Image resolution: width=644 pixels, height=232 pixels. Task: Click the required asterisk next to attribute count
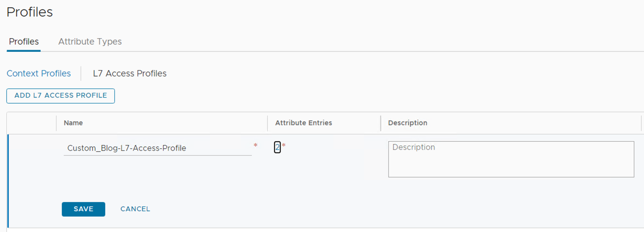284,146
